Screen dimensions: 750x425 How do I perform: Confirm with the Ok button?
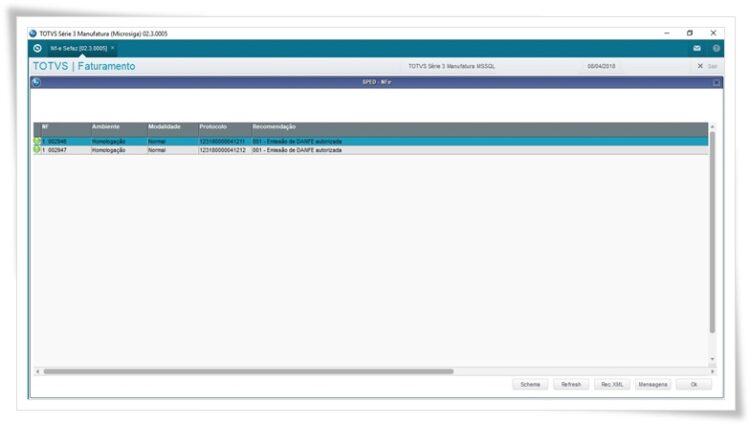694,384
